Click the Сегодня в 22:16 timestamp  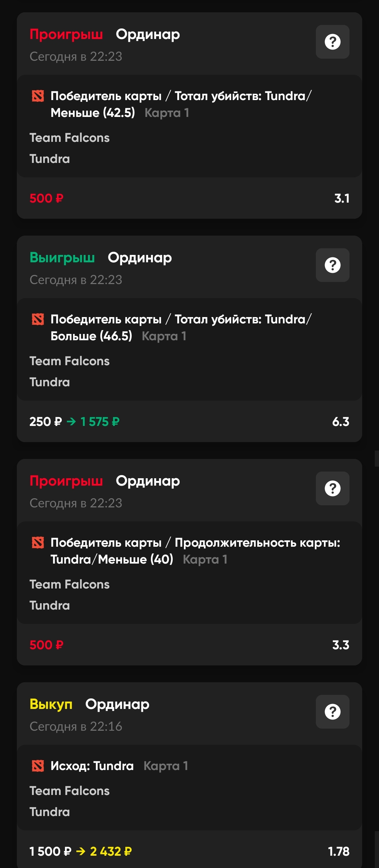(x=76, y=726)
